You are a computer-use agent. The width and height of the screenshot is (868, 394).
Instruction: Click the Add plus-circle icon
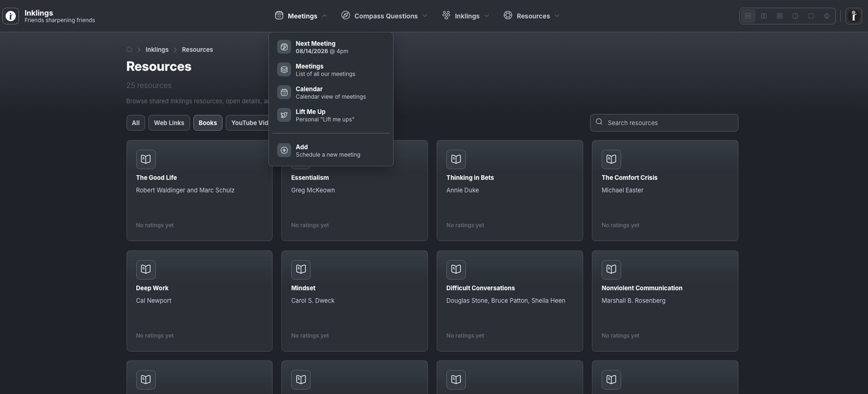click(x=284, y=150)
